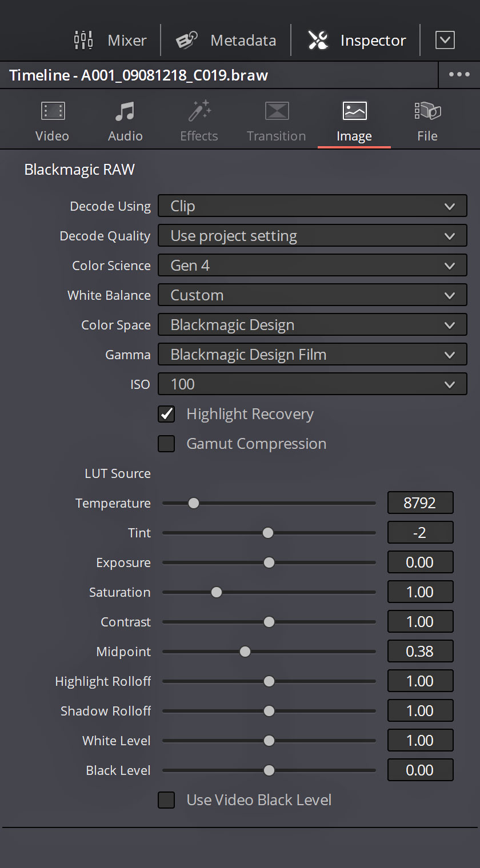Enable the Gamut Compression checkbox
Screen dimensions: 480x868
166,444
